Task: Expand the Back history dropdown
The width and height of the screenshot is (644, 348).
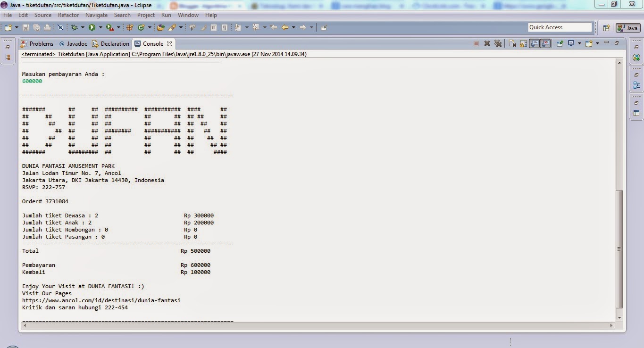Action: (293, 27)
